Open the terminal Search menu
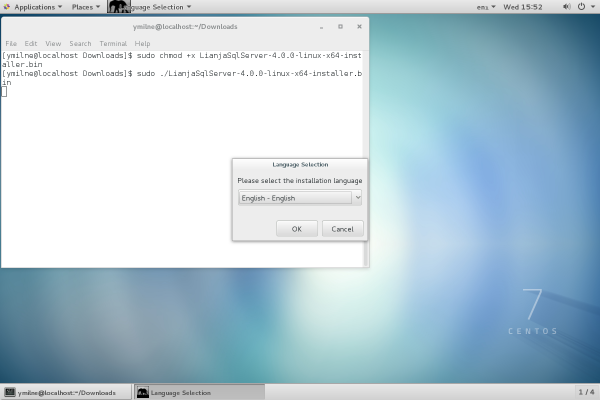This screenshot has height=400, width=600. [80, 44]
